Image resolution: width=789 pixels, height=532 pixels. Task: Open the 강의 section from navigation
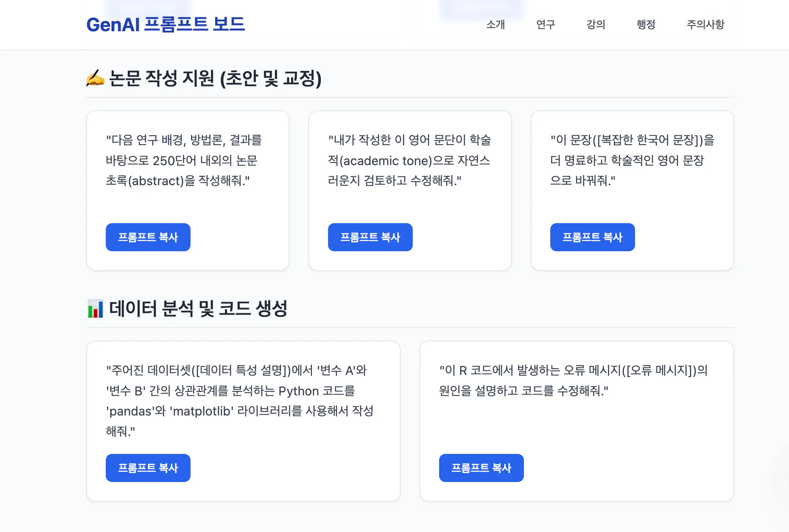tap(596, 25)
